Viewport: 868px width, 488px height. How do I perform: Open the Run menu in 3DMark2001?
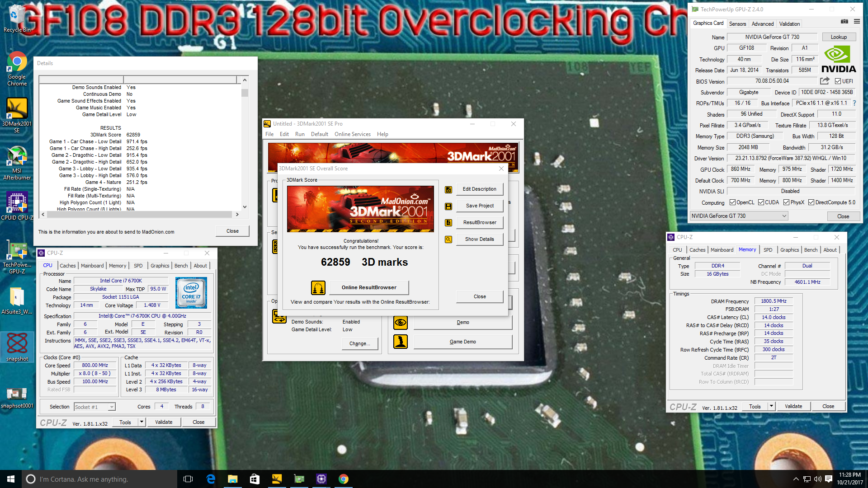[x=300, y=134]
